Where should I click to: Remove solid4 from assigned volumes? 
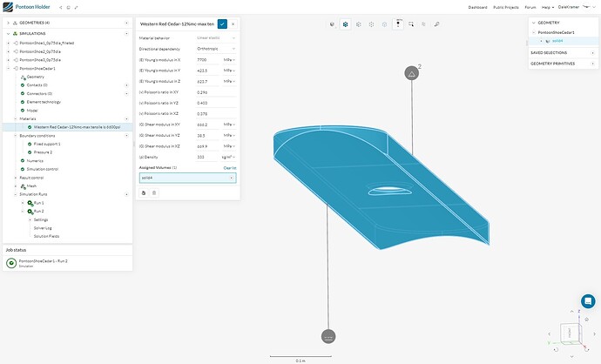[232, 178]
